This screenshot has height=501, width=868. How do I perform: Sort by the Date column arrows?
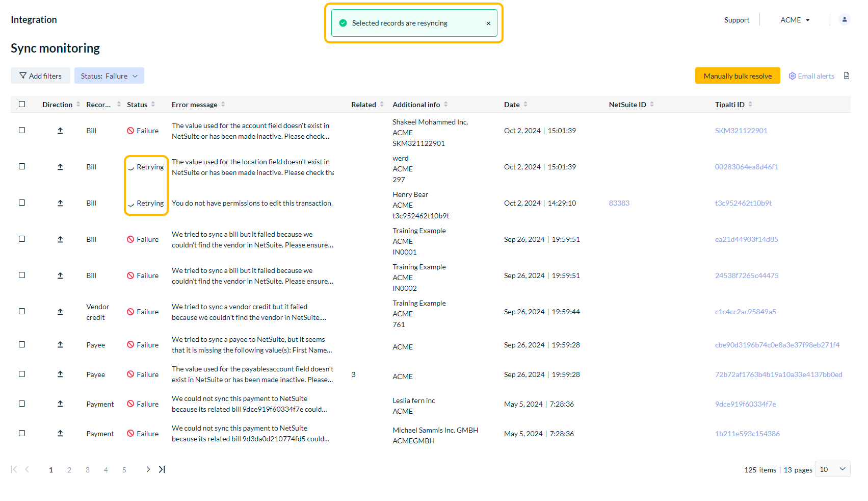tap(525, 105)
